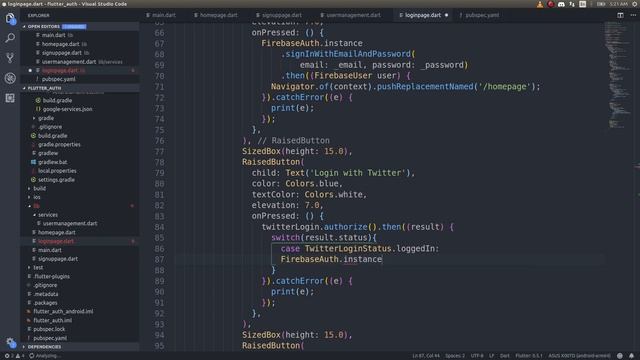640x360 pixels.
Task: Change the Dart language mode
Action: [x=505, y=356]
